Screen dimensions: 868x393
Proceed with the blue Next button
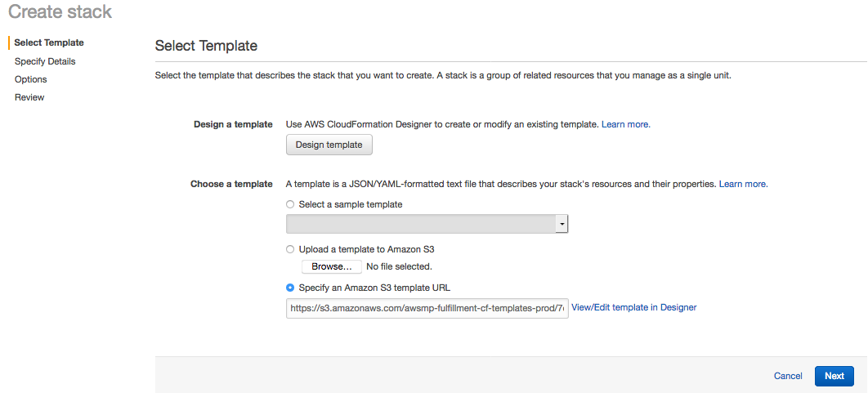click(834, 376)
